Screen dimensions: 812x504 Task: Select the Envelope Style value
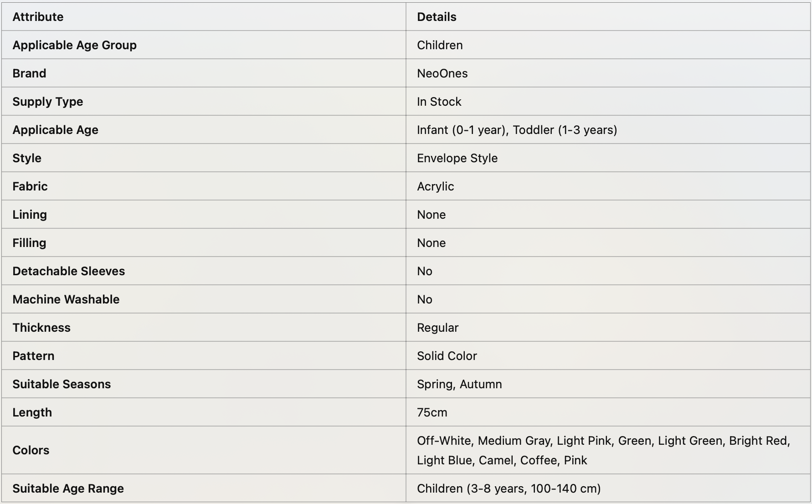point(457,158)
